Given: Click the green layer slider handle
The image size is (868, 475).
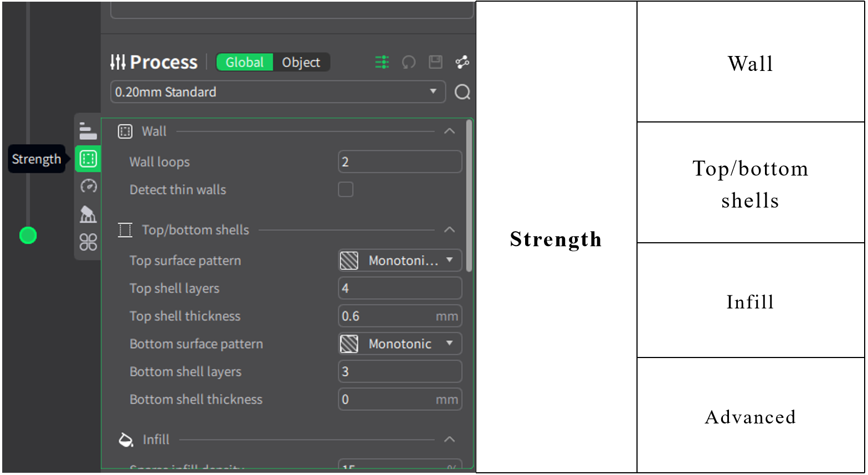Looking at the screenshot, I should coord(28,236).
